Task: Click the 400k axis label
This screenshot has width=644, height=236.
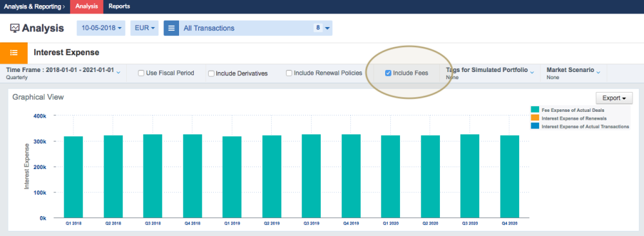Action: (x=39, y=116)
